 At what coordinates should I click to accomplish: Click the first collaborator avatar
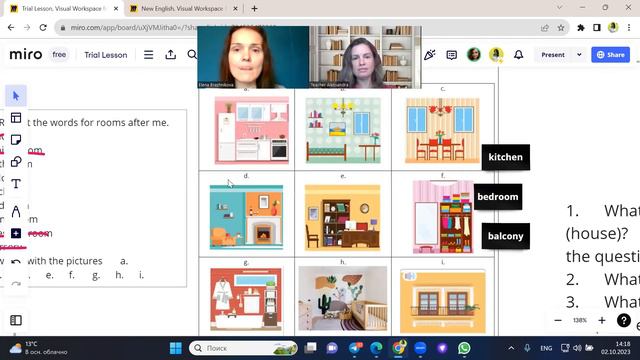474,54
